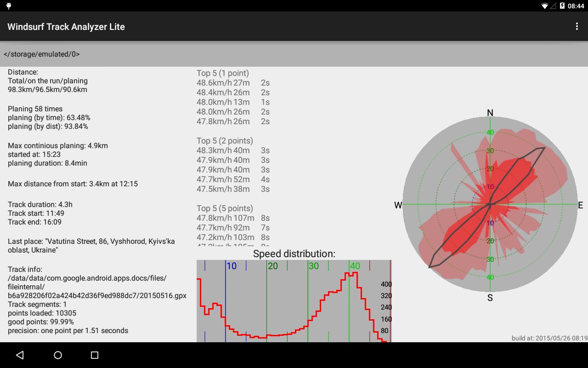The width and height of the screenshot is (588, 368).
Task: Select the 48.0km/h 13m 1s row
Action: pos(233,102)
